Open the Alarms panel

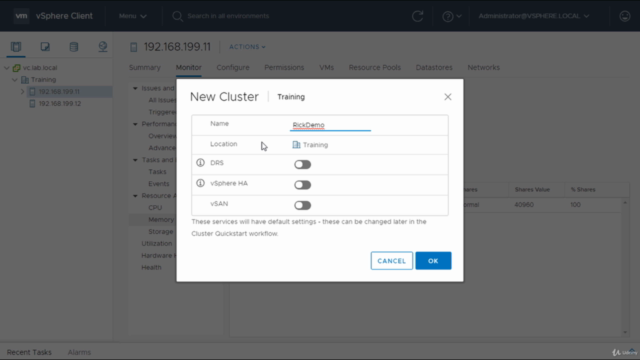(x=79, y=352)
